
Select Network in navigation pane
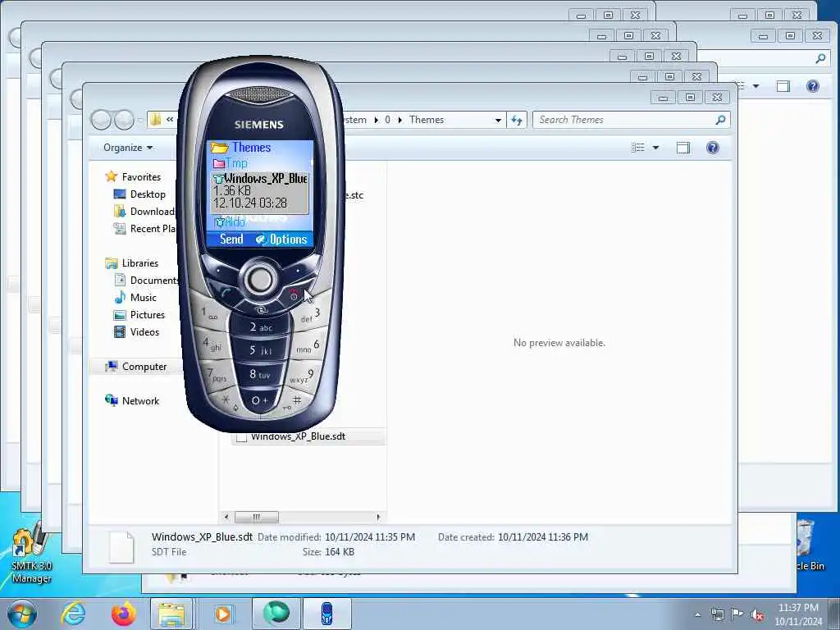132,400
